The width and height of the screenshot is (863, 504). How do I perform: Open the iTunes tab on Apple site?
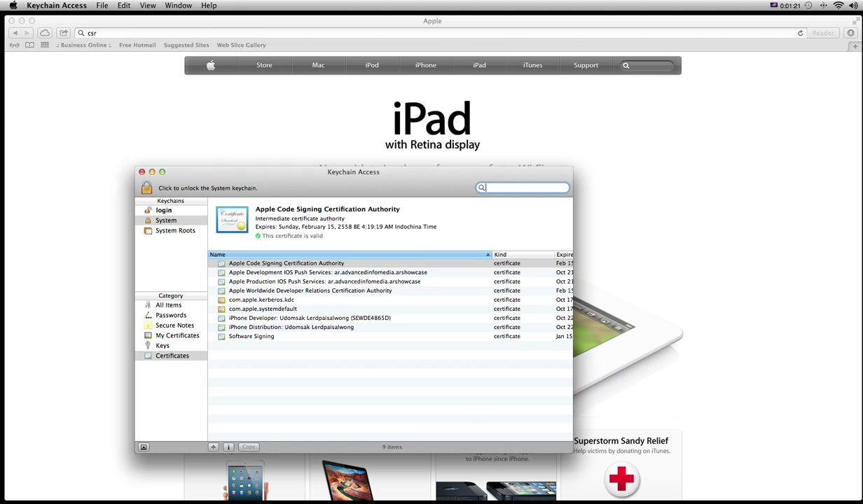click(x=532, y=65)
